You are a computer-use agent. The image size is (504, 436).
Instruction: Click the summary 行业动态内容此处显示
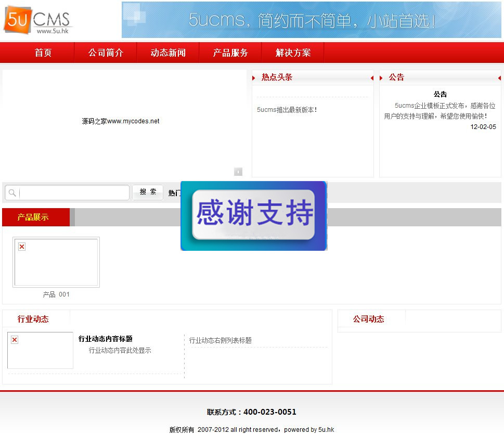pos(120,350)
